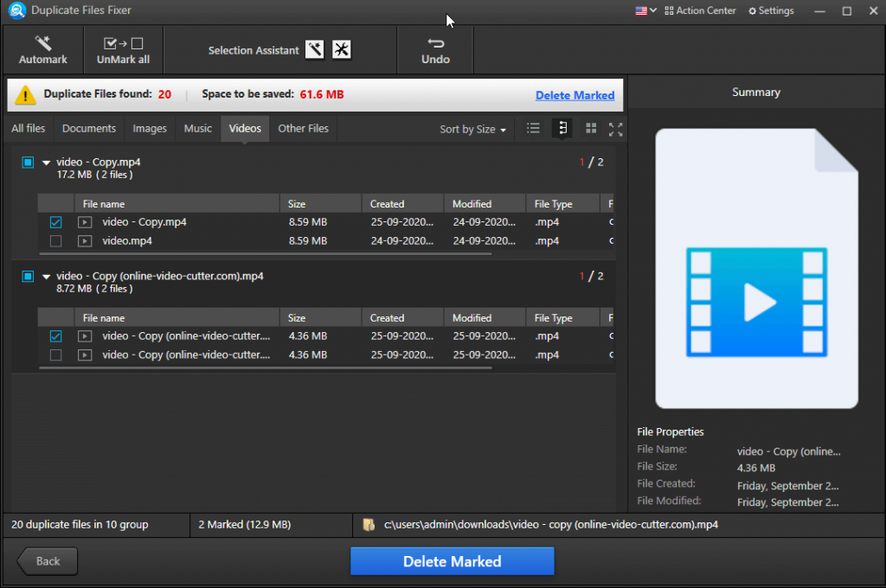Uncheck first online-video-cutter file checkbox

click(55, 336)
